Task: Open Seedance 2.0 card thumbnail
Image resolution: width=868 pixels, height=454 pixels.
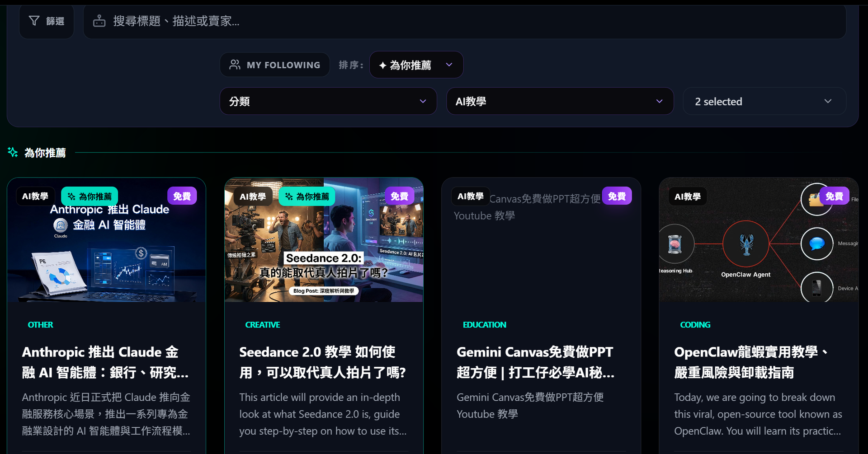Action: (324, 240)
